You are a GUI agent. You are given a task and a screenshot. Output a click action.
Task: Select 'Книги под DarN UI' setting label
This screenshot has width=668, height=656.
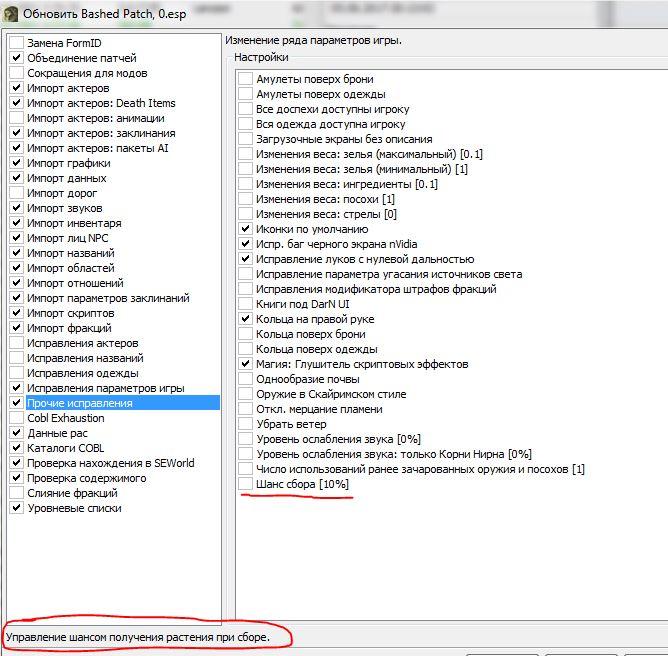point(303,304)
